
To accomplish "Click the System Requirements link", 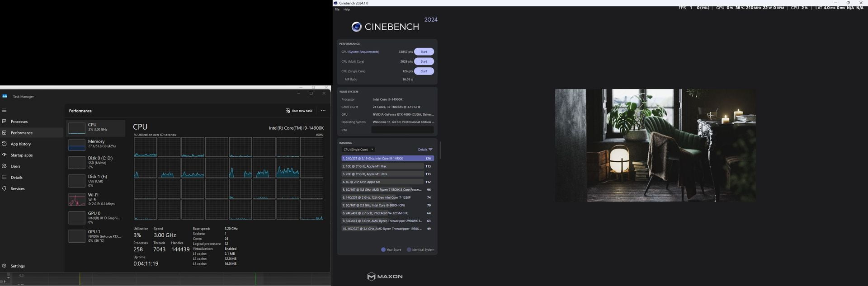I will pos(364,52).
